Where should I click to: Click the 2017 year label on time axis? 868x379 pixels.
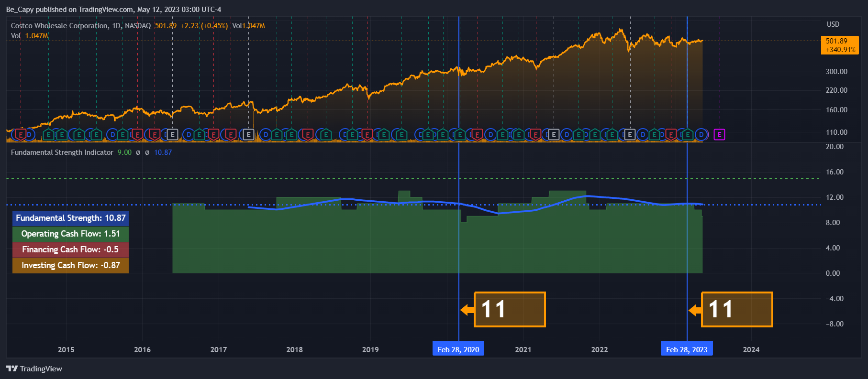pos(219,350)
